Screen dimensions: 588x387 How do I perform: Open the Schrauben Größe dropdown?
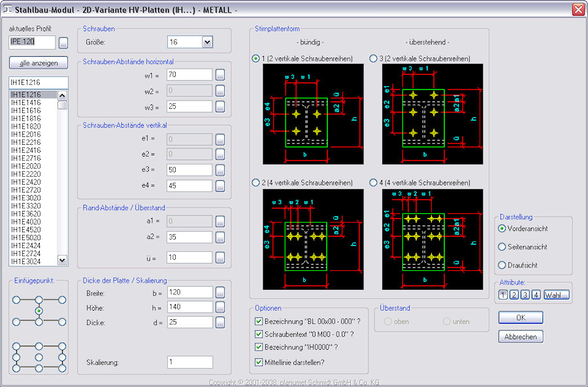(x=207, y=42)
